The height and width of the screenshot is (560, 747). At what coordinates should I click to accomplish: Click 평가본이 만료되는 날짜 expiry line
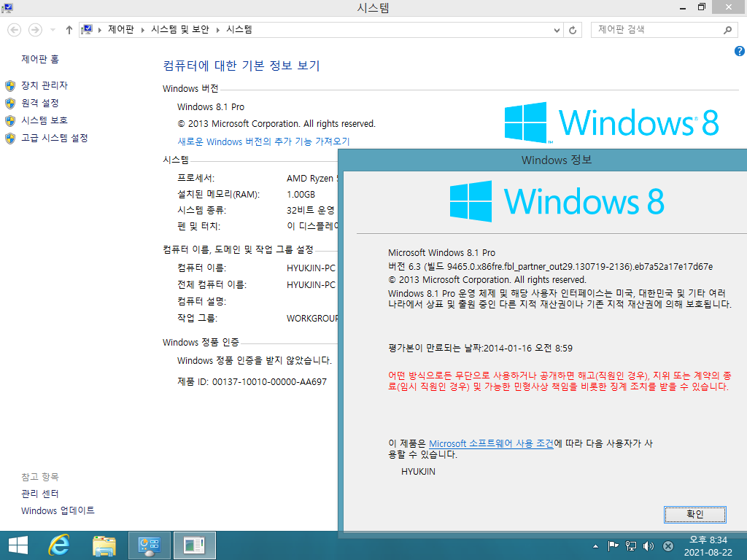coord(480,348)
